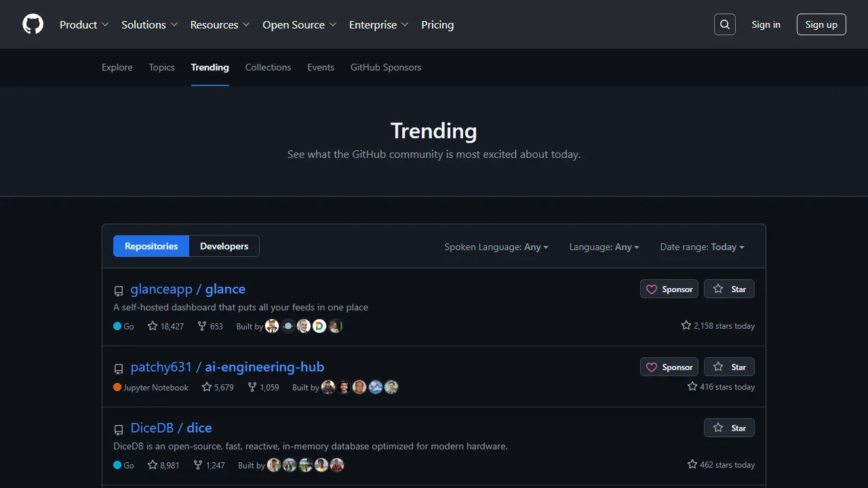
Task: Open first contributor avatar of dice
Action: 274,465
